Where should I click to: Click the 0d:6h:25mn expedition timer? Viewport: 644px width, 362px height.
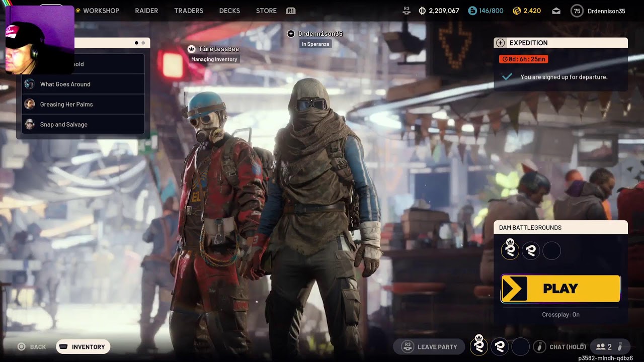(x=523, y=59)
